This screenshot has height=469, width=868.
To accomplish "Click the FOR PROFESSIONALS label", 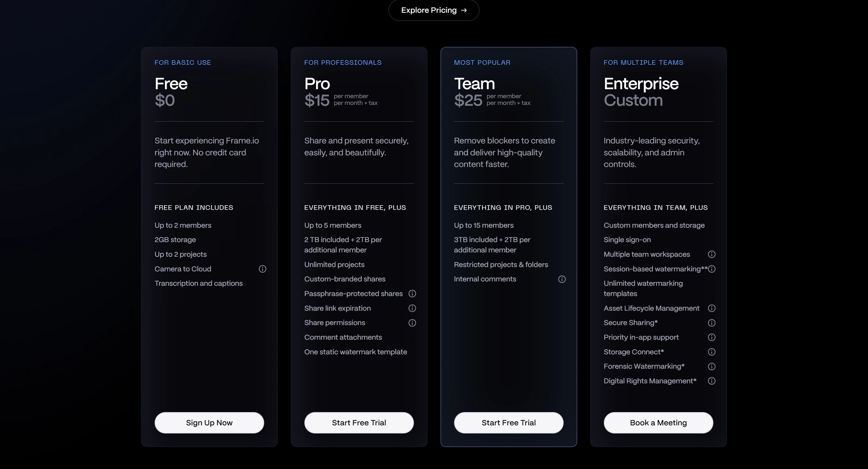I will [x=343, y=63].
